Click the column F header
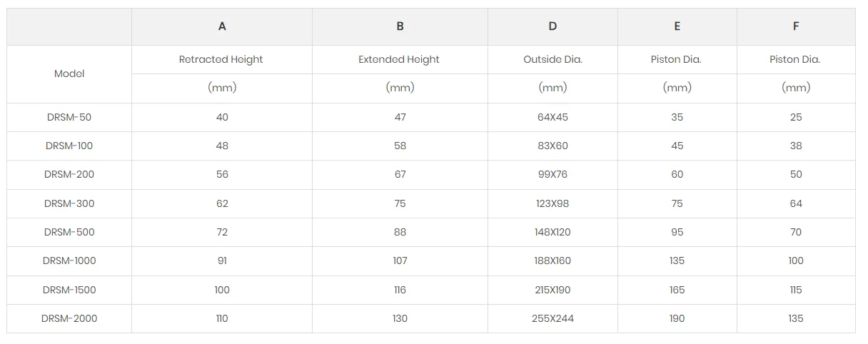The image size is (868, 344). pos(796,26)
